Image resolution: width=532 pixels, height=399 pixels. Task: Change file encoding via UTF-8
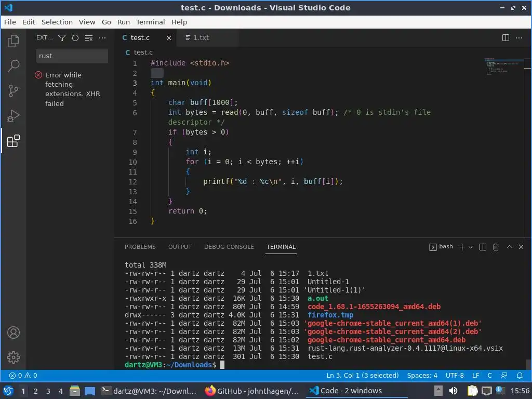point(455,375)
